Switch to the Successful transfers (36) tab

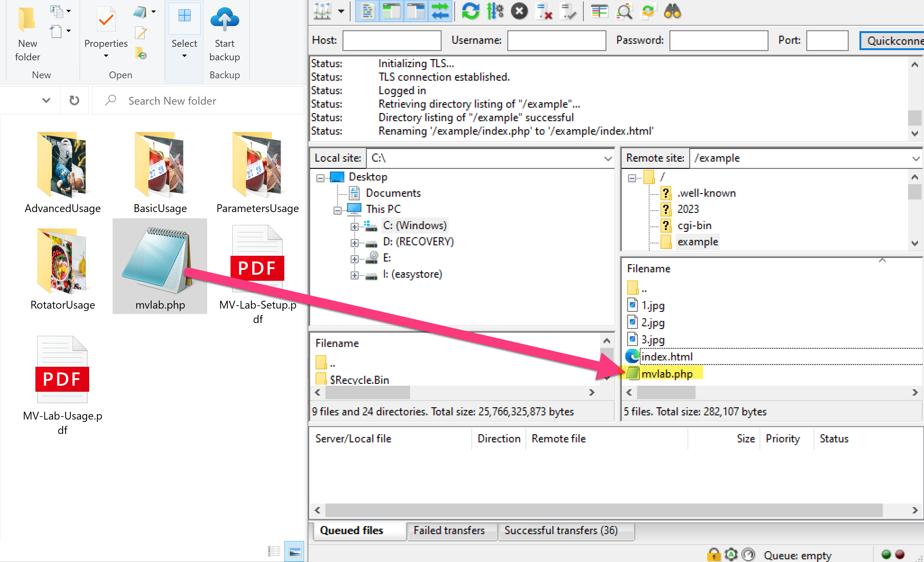[561, 531]
